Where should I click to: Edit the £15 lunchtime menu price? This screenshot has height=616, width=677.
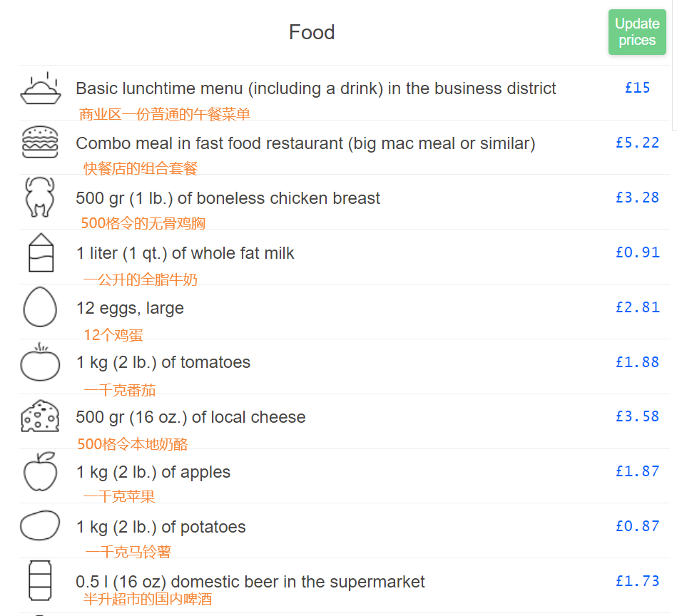coord(637,88)
